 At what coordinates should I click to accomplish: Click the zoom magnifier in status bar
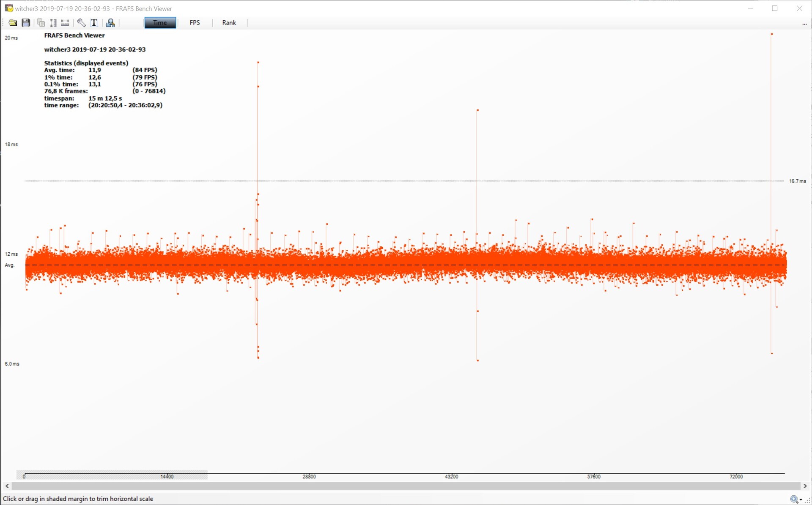(794, 499)
